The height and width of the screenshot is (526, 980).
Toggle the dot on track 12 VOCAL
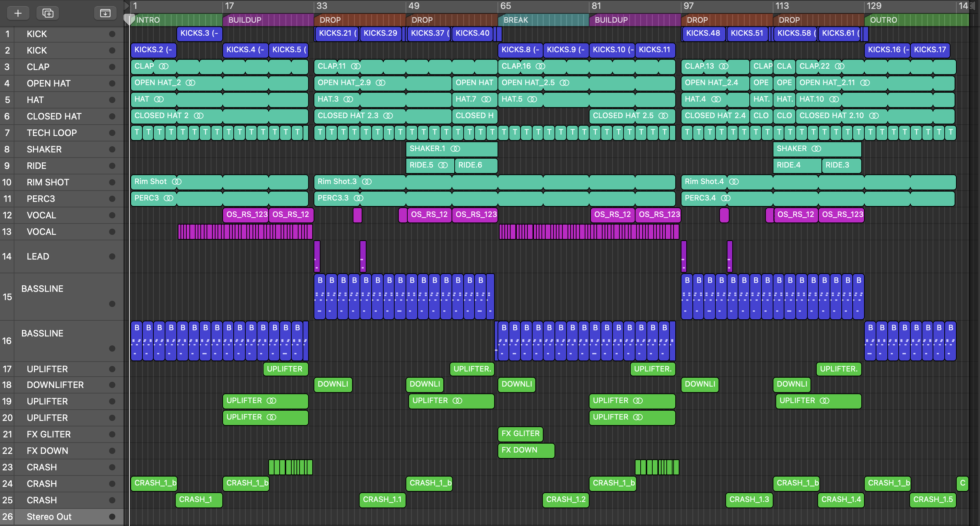pyautogui.click(x=112, y=215)
